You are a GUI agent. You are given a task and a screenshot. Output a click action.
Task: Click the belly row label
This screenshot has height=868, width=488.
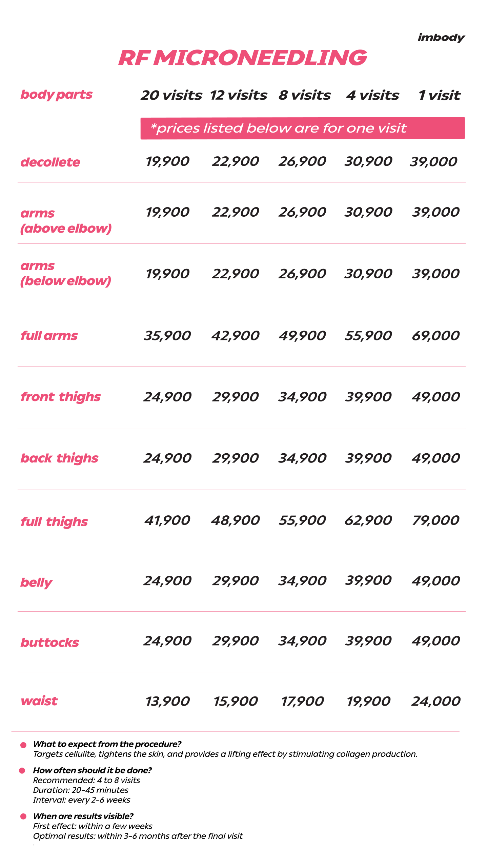point(36,583)
